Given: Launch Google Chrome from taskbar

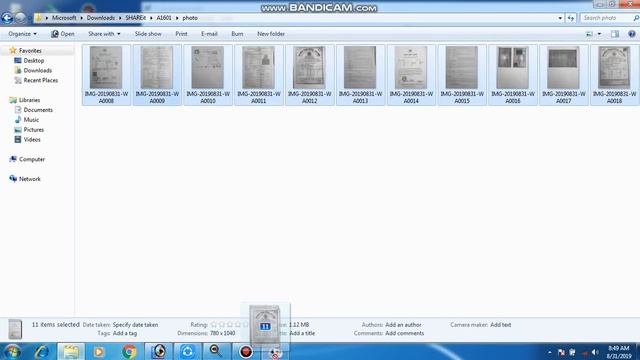Looking at the screenshot, I should coord(129,351).
